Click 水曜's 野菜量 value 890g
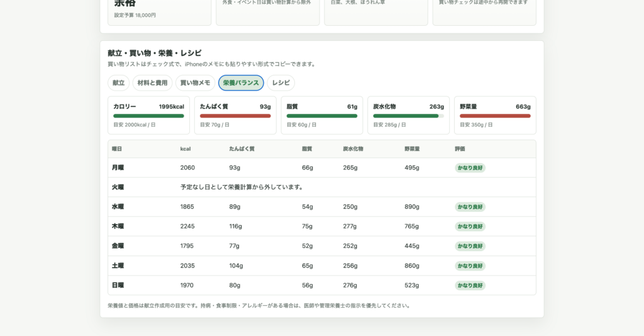The image size is (644, 336). [x=411, y=206]
